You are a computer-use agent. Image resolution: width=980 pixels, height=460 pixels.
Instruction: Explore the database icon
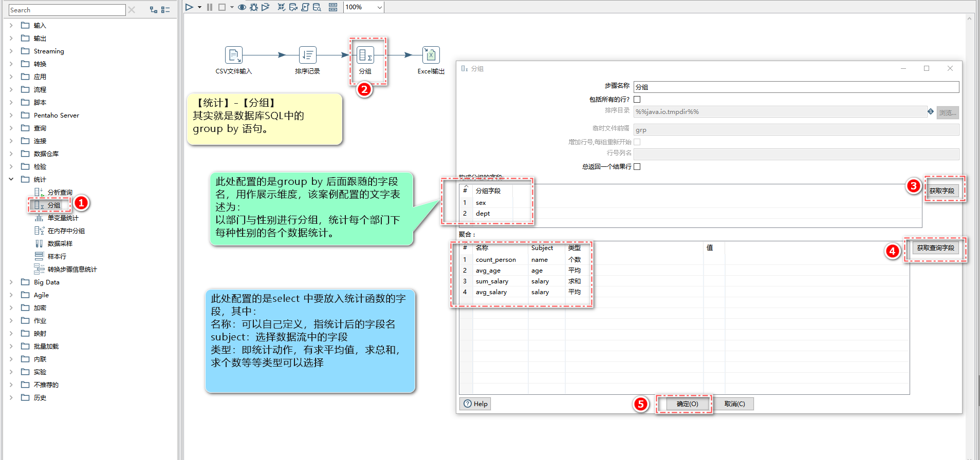[317, 7]
